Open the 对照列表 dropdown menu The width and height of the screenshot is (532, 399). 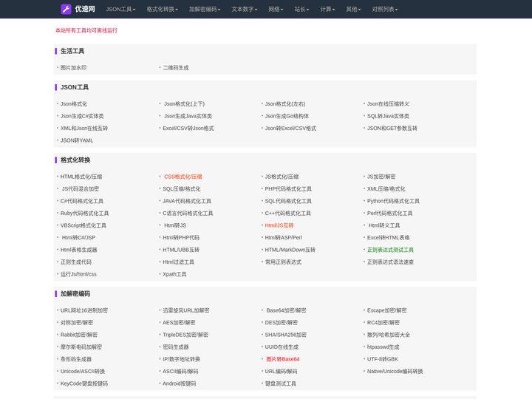pos(385,9)
